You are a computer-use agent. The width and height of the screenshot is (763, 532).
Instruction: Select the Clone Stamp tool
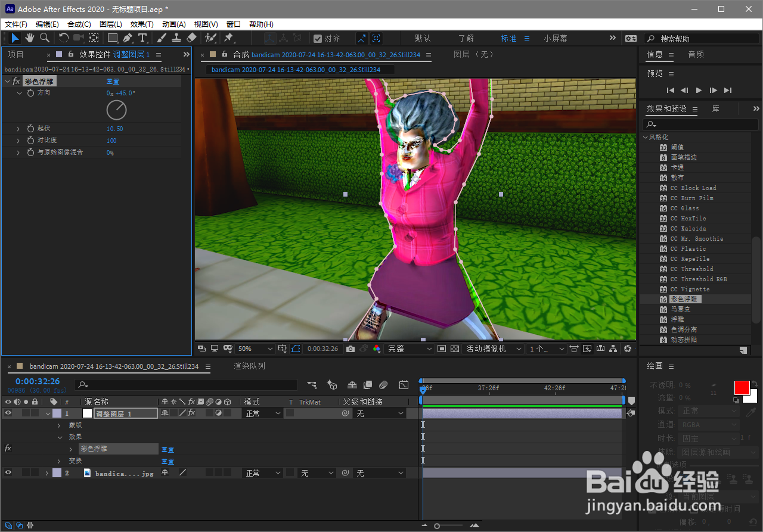click(176, 38)
